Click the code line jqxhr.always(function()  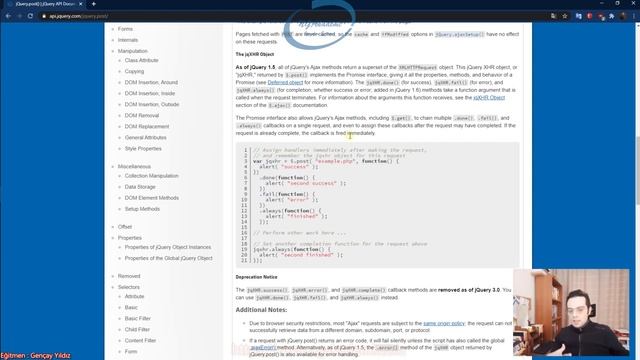[x=292, y=249]
